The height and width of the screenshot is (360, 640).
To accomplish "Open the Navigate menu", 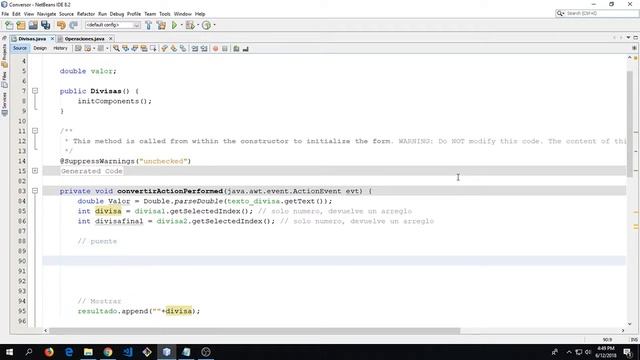I will pos(46,14).
